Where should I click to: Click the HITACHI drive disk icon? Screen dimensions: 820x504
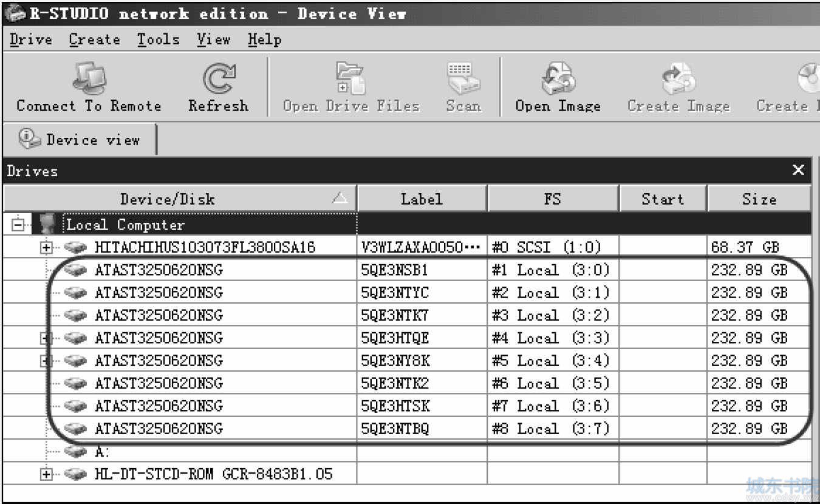click(x=75, y=247)
